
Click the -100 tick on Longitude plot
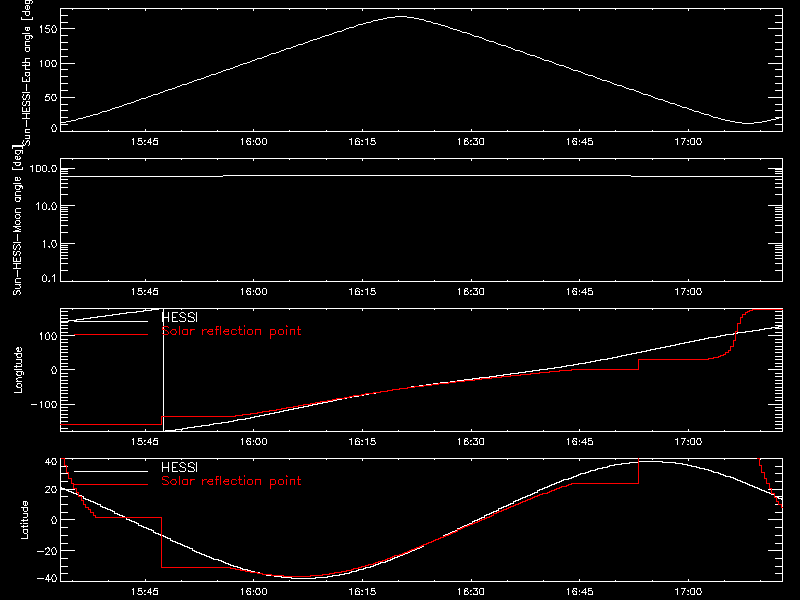[x=43, y=404]
